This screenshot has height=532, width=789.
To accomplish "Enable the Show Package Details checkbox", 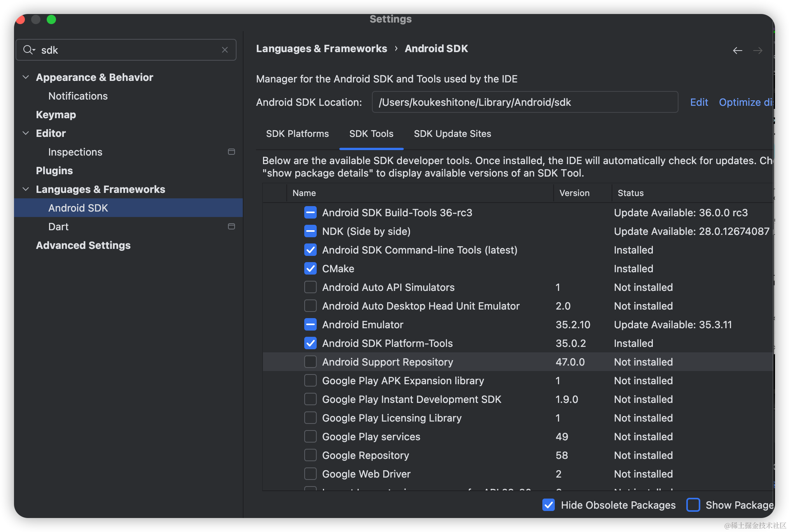I will click(693, 505).
